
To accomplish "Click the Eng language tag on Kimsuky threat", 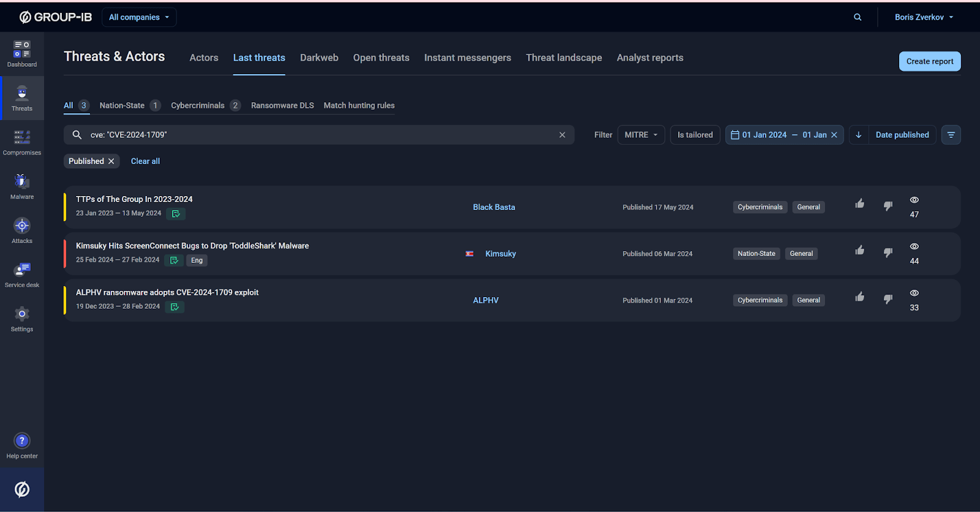I will click(x=197, y=260).
